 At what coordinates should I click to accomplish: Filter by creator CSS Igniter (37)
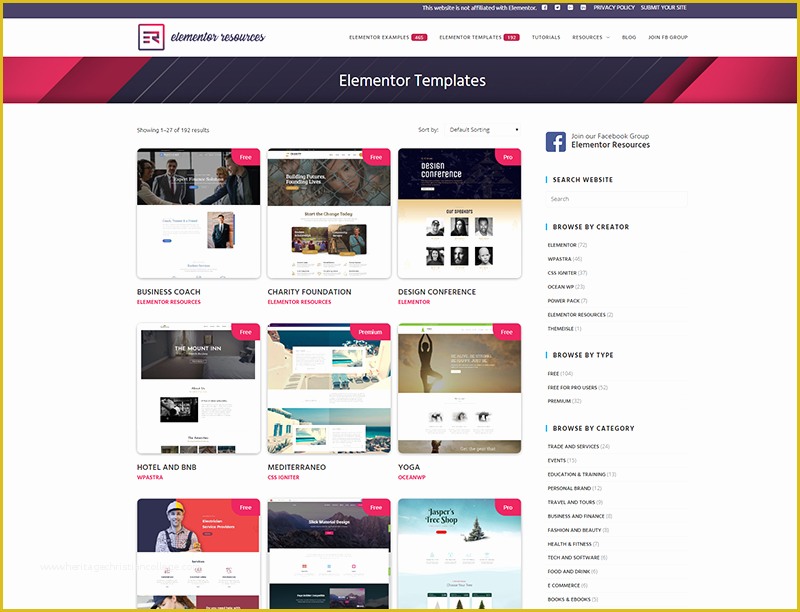(567, 273)
